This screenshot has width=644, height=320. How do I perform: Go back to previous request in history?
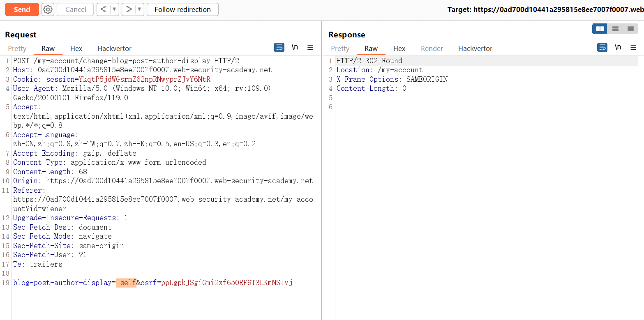104,9
